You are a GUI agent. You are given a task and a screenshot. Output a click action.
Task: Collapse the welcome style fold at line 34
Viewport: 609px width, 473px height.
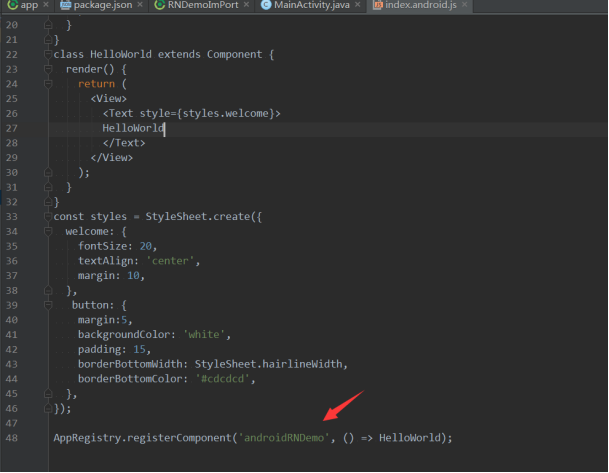pyautogui.click(x=48, y=231)
